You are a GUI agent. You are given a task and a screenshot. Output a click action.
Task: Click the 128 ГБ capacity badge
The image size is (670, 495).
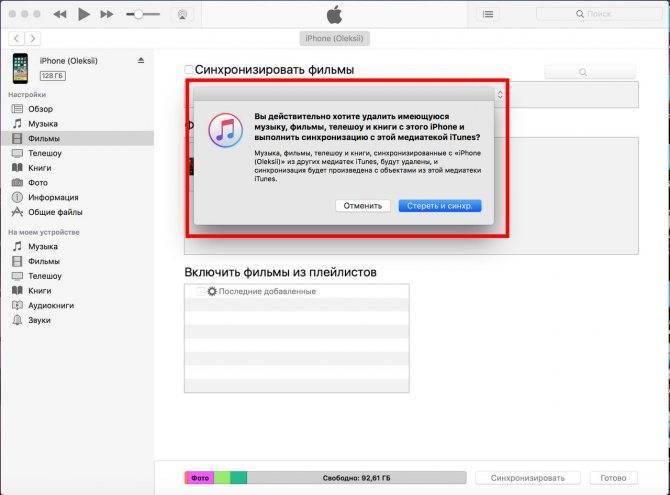[53, 76]
